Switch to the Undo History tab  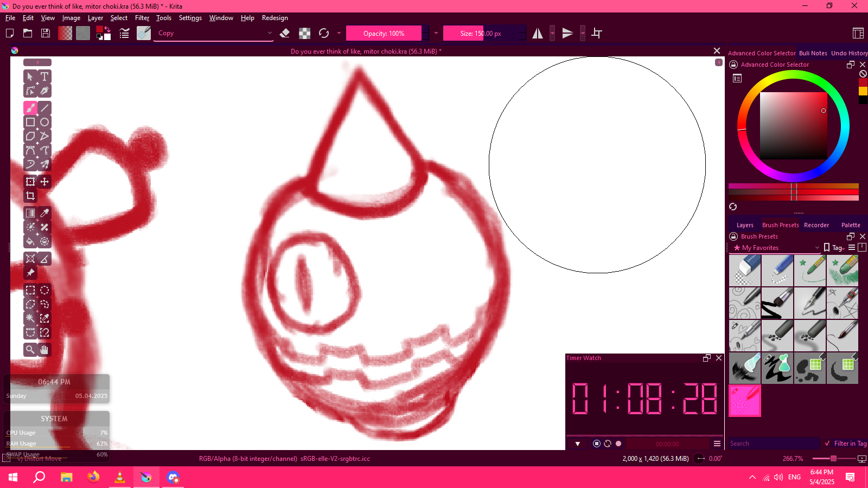coord(849,53)
